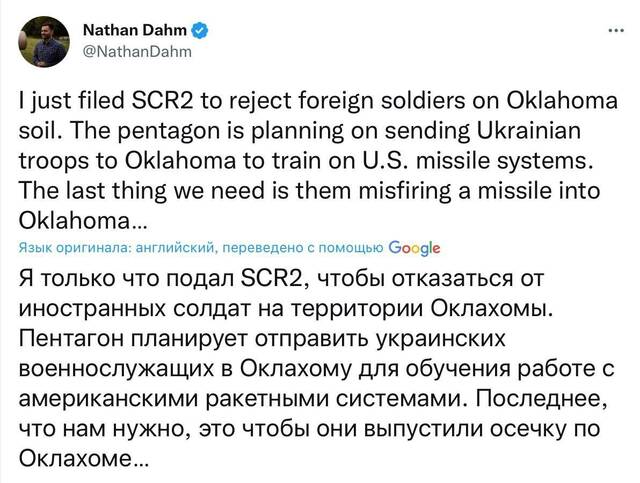Screen dimensions: 640x483
Task: Click the Nathan Dahm display name
Action: point(135,31)
